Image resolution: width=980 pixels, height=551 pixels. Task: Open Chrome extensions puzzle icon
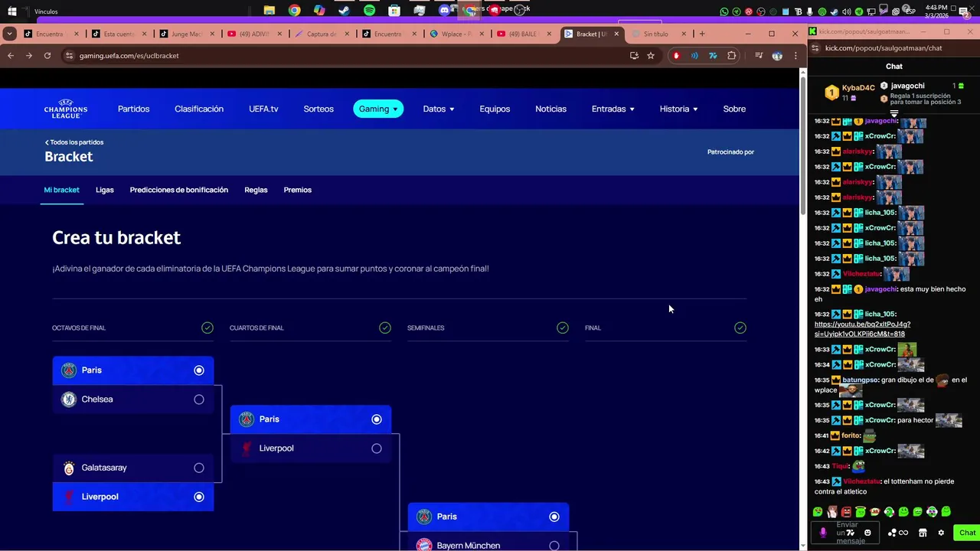point(732,55)
